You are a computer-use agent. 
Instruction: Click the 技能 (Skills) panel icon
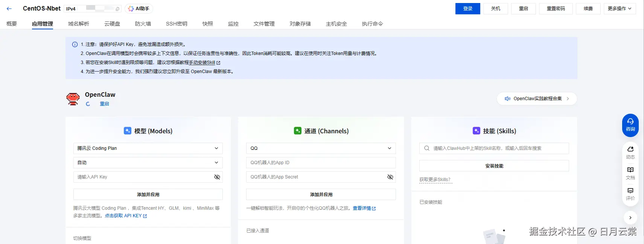click(477, 131)
